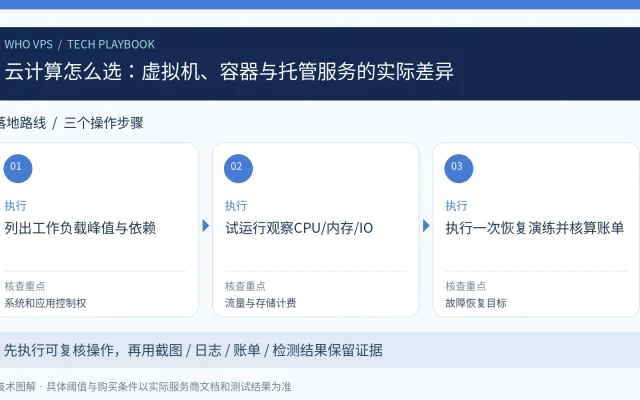Click the title '云计算怎么选：虚拟机、容器与托管服务的实际差异'
Screen dimensions: 640x400
pos(229,71)
